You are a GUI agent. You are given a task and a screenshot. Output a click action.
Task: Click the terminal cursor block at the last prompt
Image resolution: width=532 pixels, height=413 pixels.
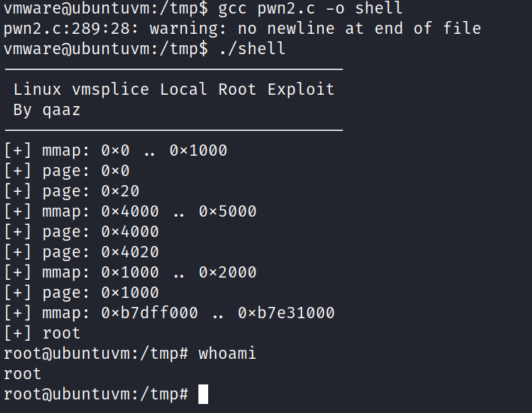[203, 394]
